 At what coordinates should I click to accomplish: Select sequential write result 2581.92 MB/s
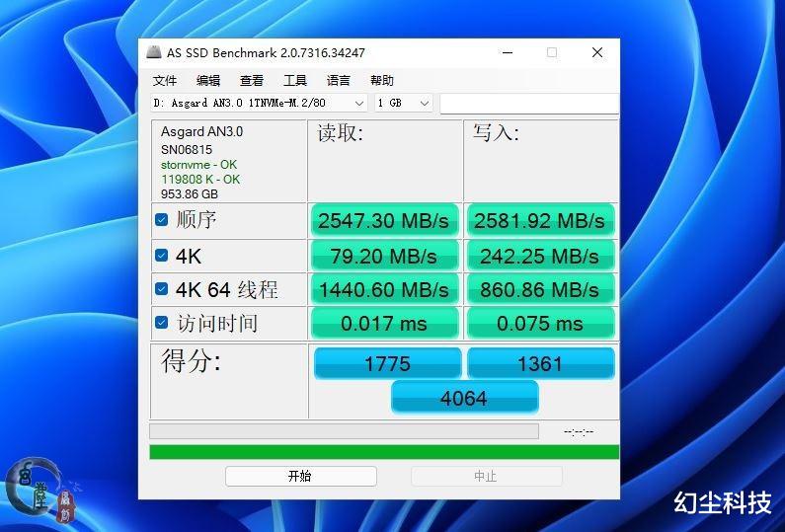click(x=540, y=221)
